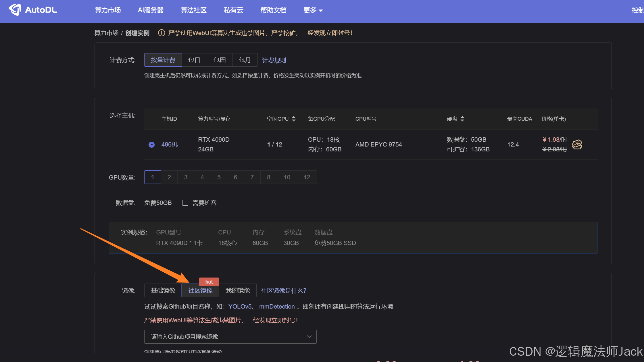Expand the 更多 navigation dropdown
Viewport: 644px width, 362px height.
(x=313, y=10)
